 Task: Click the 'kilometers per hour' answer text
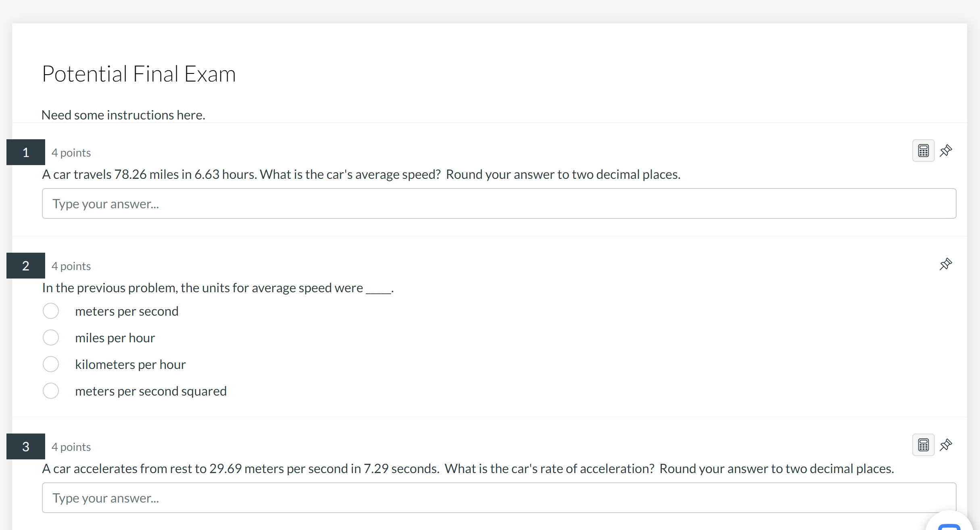tap(130, 365)
